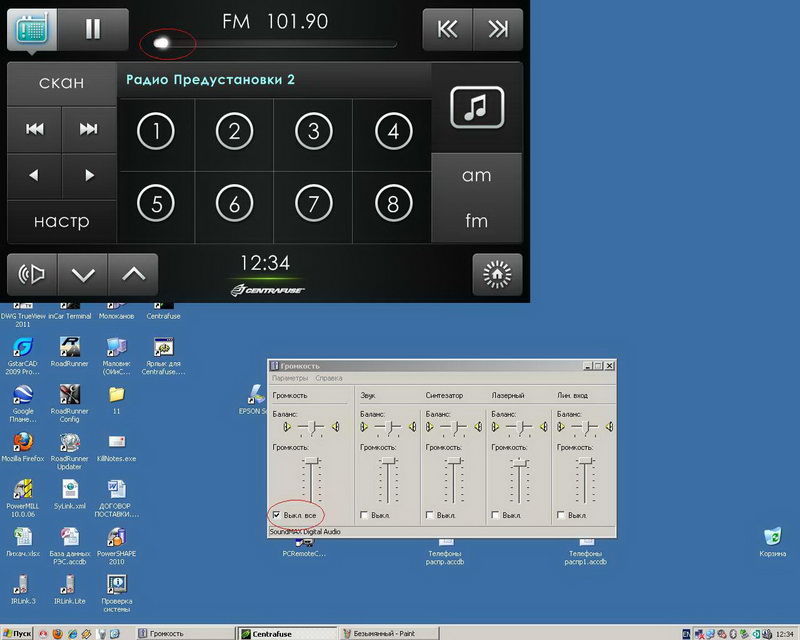Click the 'Лазерный' volume slider handle

coord(519,463)
